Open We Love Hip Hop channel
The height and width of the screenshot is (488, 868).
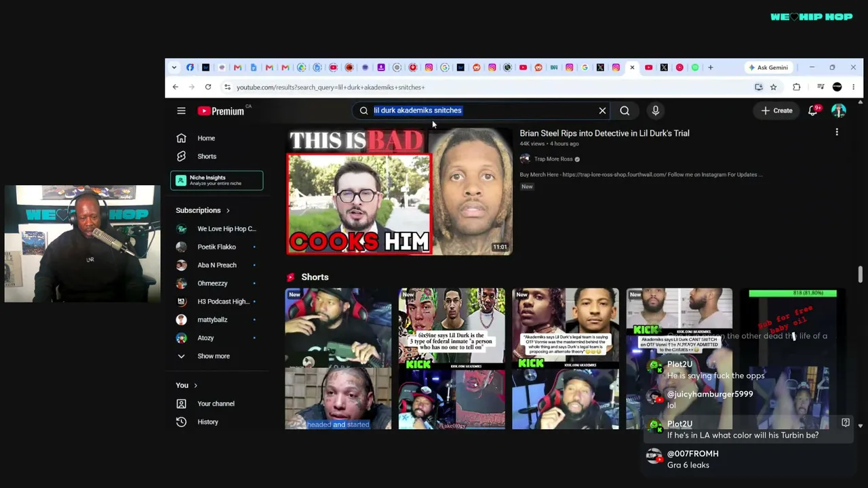[x=217, y=228]
